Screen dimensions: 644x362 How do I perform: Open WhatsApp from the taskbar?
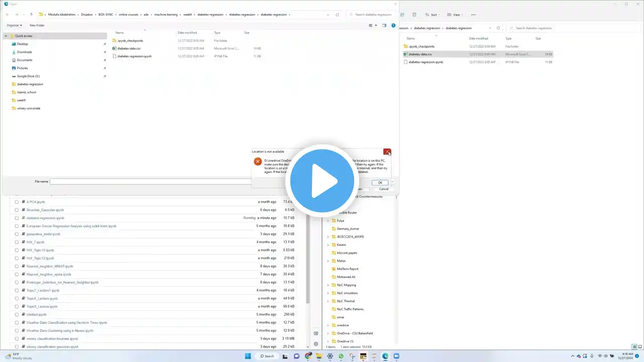(x=341, y=356)
